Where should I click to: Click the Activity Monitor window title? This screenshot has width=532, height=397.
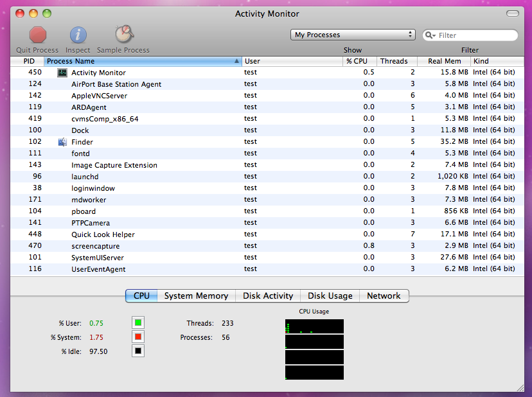(267, 13)
